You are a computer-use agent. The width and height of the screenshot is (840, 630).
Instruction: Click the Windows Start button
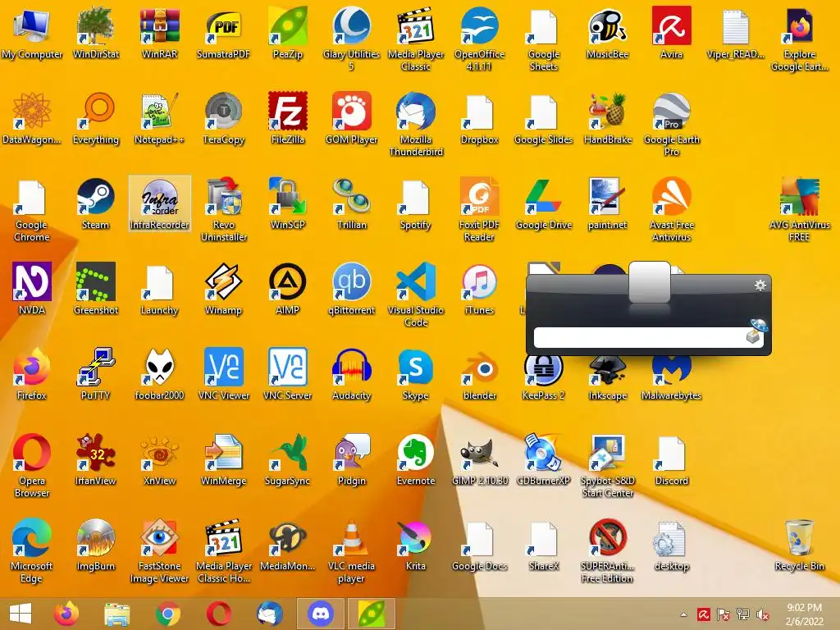click(x=21, y=614)
